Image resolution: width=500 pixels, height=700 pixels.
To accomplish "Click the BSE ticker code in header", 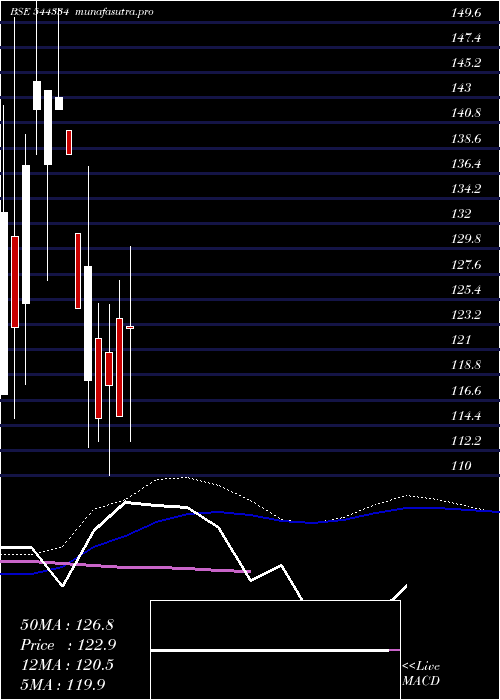I will pos(39,12).
